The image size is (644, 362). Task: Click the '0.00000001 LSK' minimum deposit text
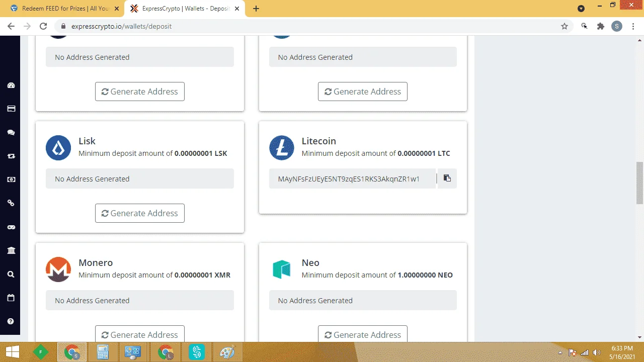click(x=201, y=153)
